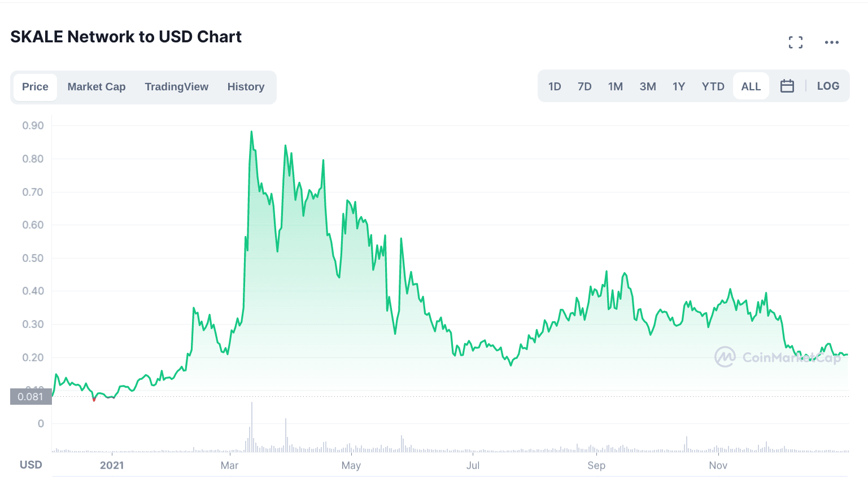Toggle the LOG scale option
This screenshot has height=477, width=868.
pyautogui.click(x=828, y=86)
